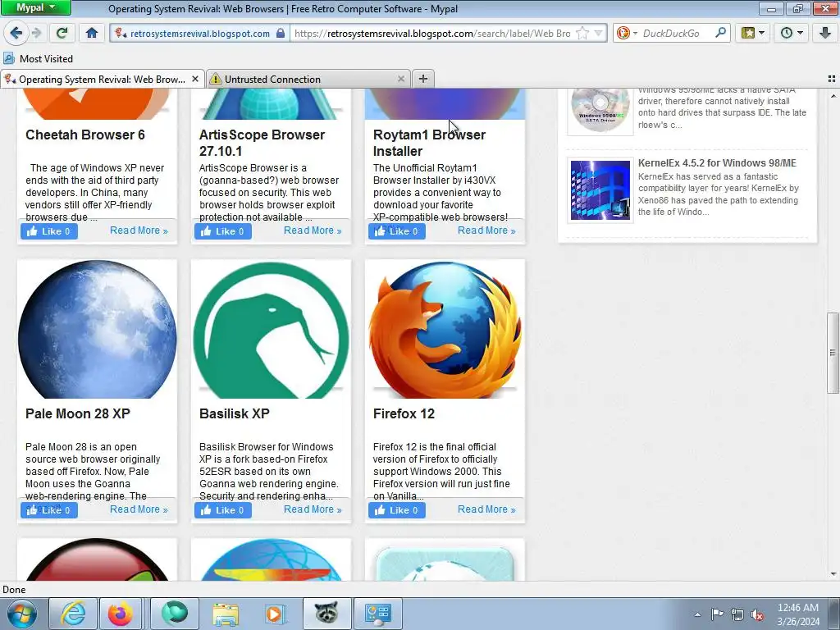Click the page vertical scrollbar thumb
Viewport: 840px width, 630px height.
coord(833,353)
